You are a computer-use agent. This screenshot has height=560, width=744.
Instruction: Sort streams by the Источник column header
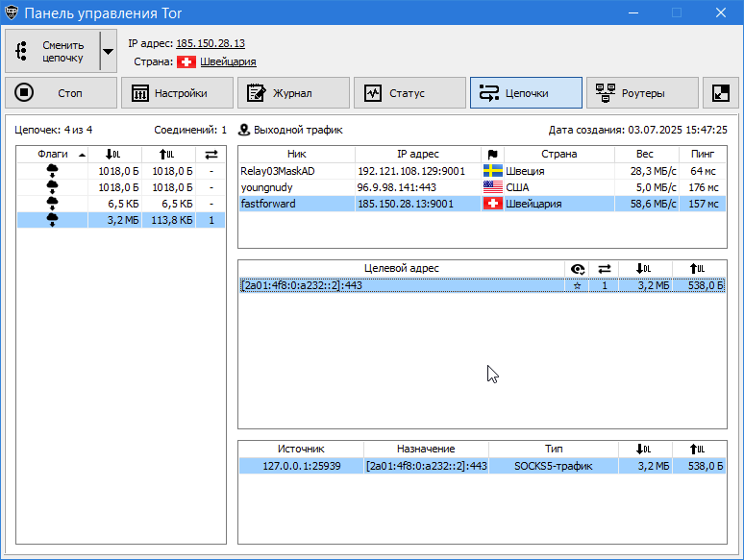301,449
